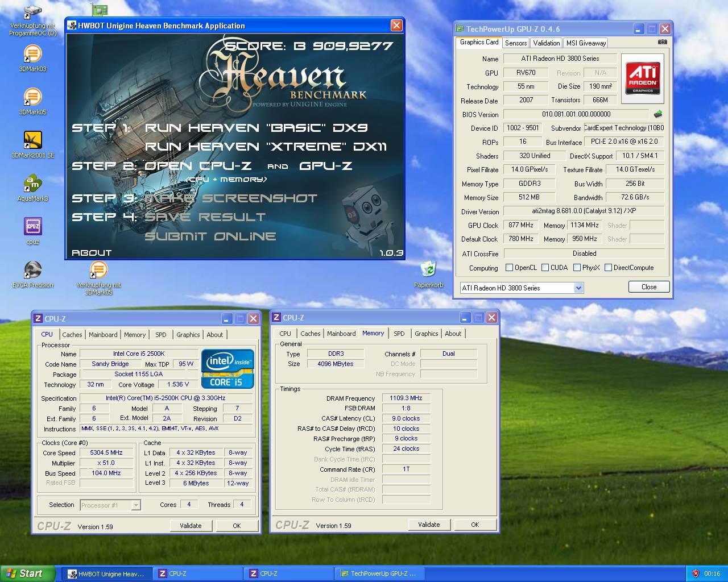Click the Intel Core i5 logo in CPU-Z
This screenshot has height=582, width=728.
pos(227,368)
